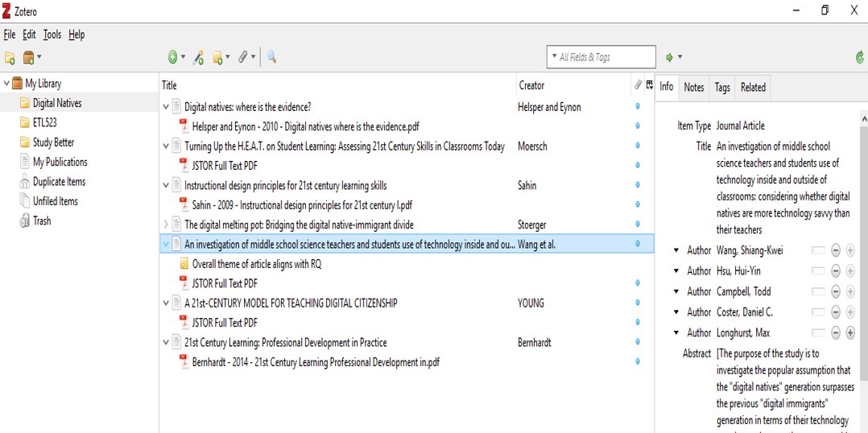This screenshot has height=433, width=868.
Task: Click the Sync with Zotero icon
Action: (x=860, y=57)
